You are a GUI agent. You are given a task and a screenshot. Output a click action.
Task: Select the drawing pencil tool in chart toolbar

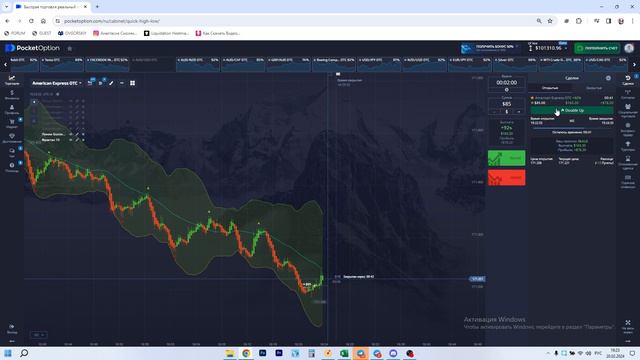[111, 83]
